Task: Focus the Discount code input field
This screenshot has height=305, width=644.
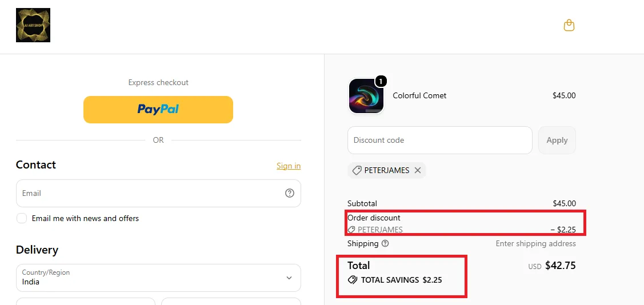Action: [x=440, y=141]
